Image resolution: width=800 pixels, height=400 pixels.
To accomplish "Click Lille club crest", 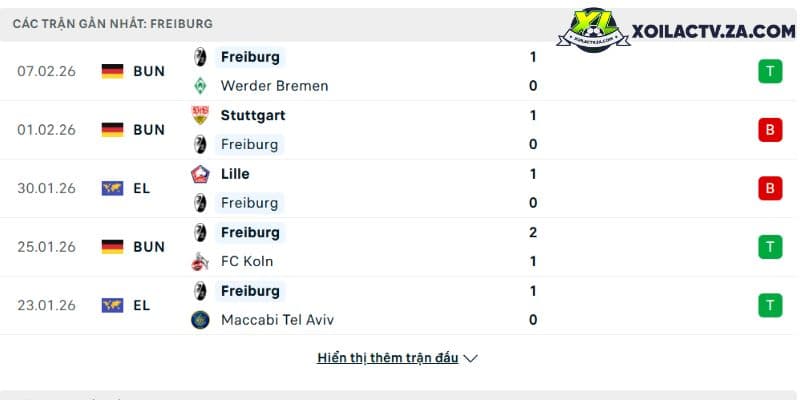I will [200, 174].
